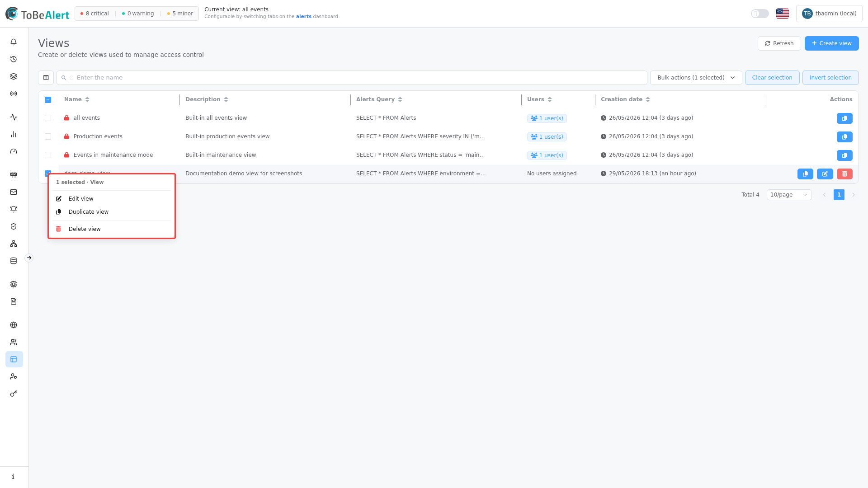The width and height of the screenshot is (868, 488).
Task: Open the database icon in sidebar
Action: click(14, 261)
